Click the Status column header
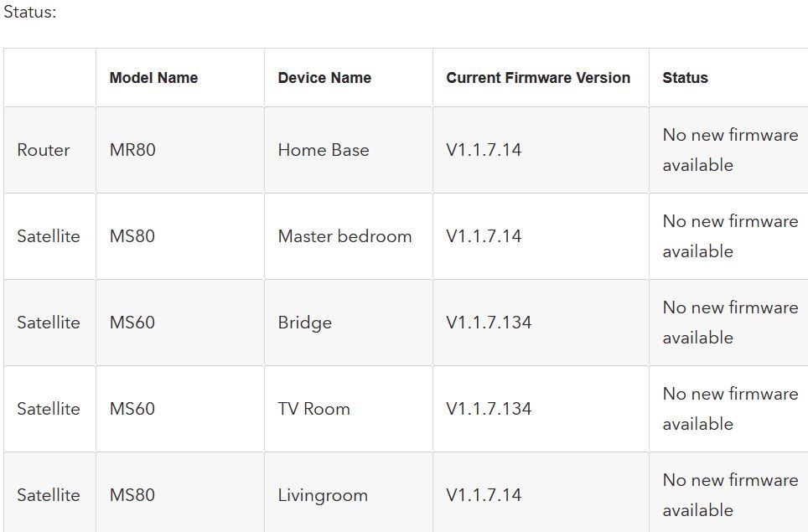The width and height of the screenshot is (808, 532). click(x=685, y=78)
